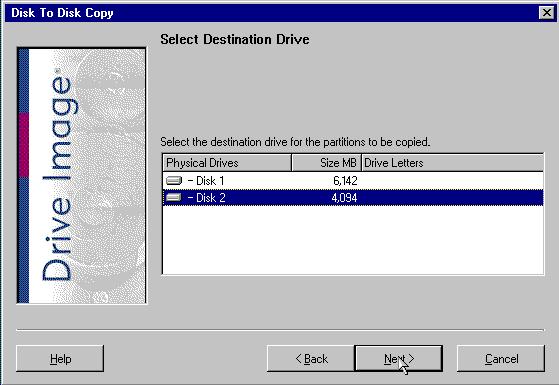The width and height of the screenshot is (559, 385).
Task: Click the 6,142 size value
Action: [x=345, y=181]
